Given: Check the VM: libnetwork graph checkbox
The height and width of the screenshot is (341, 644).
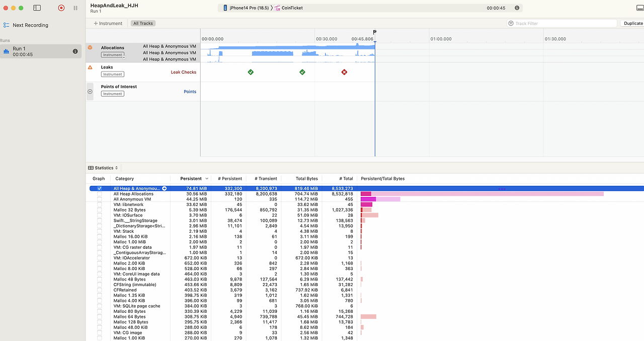Looking at the screenshot, I should point(99,204).
